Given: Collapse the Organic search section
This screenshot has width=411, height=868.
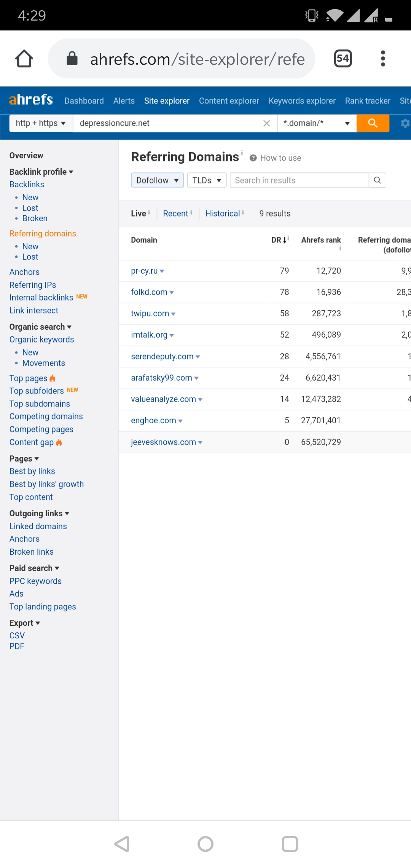Looking at the screenshot, I should point(40,327).
